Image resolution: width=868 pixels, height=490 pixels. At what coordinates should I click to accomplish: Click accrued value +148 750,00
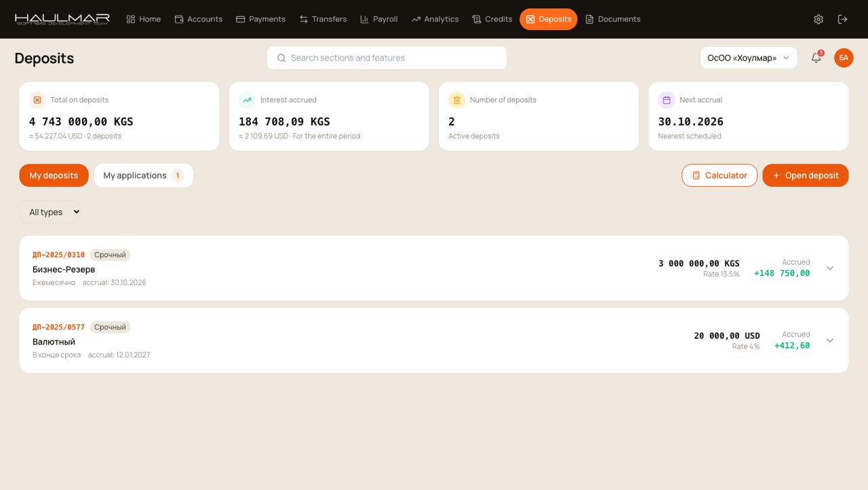pos(782,274)
